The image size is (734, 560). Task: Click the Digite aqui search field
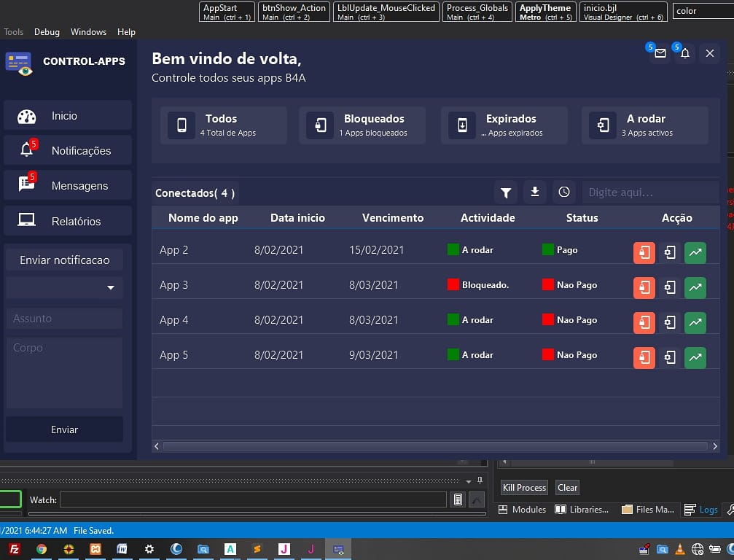(651, 192)
